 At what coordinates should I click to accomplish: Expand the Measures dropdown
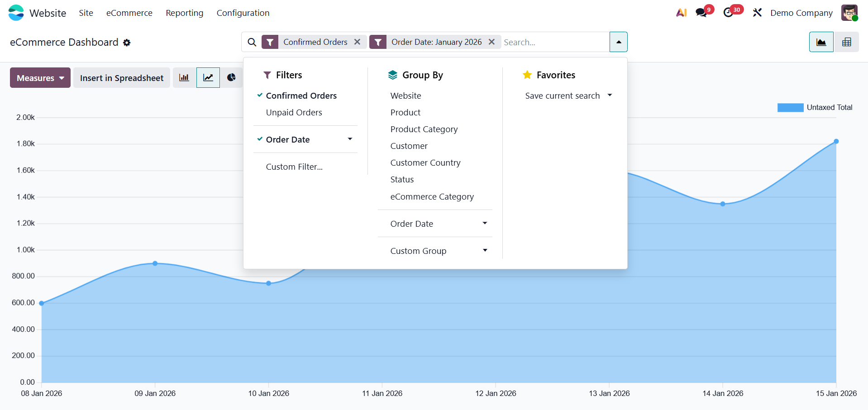tap(40, 78)
